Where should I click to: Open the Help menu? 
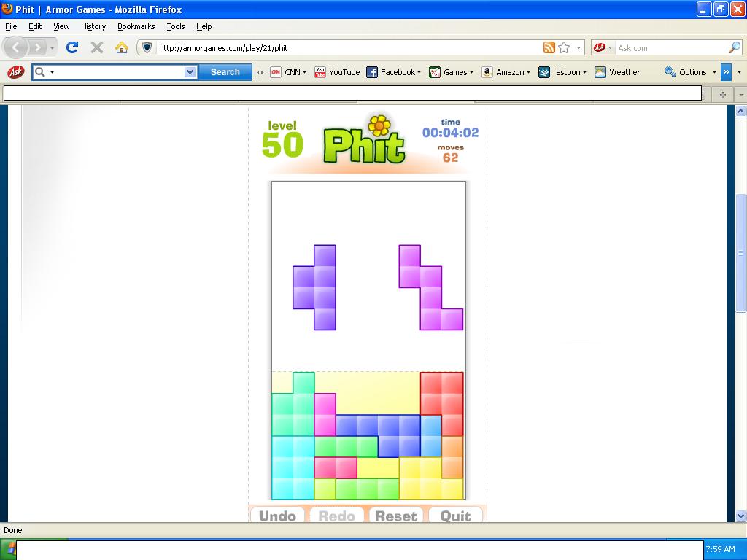(204, 26)
